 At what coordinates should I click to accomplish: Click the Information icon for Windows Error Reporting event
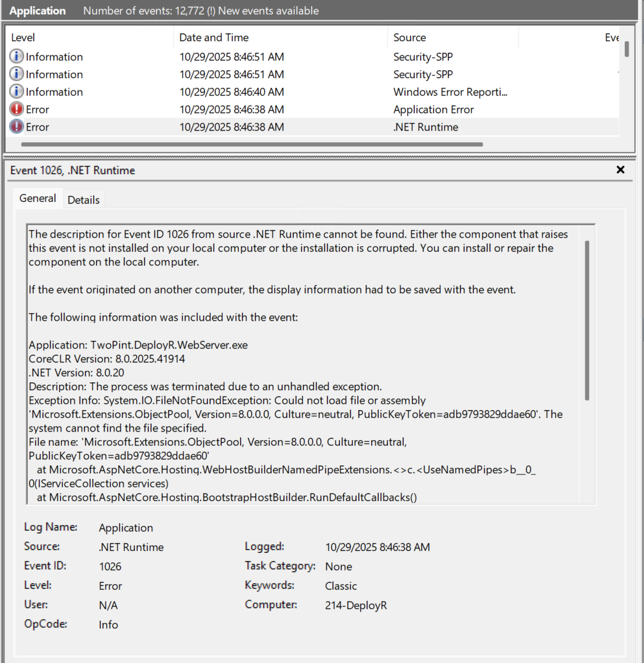click(17, 91)
